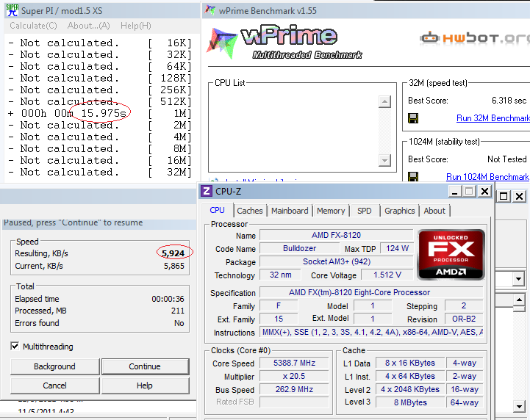530x420 pixels.
Task: Open the Help(H) menu in Super PI
Action: [136, 26]
